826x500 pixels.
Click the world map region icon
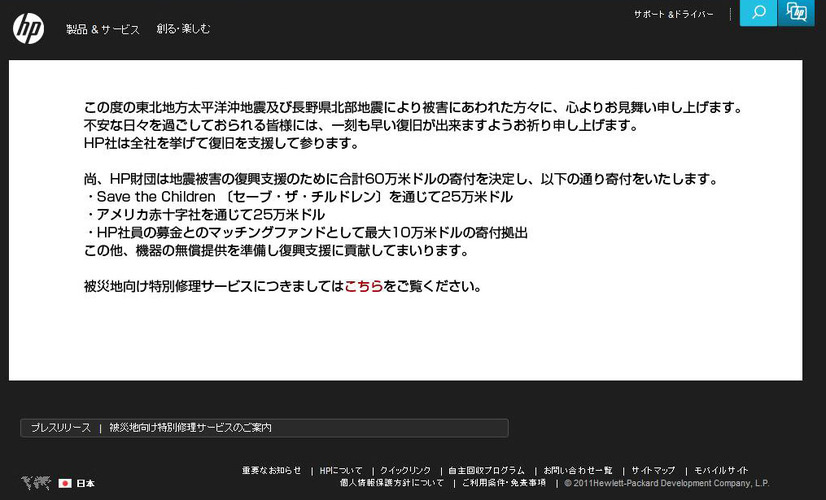pos(35,483)
